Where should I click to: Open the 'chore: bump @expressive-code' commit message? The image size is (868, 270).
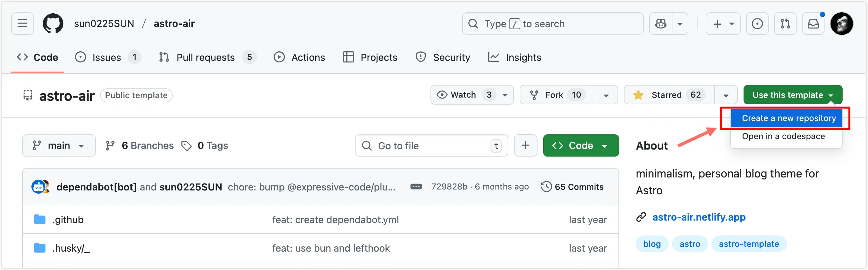tap(311, 187)
